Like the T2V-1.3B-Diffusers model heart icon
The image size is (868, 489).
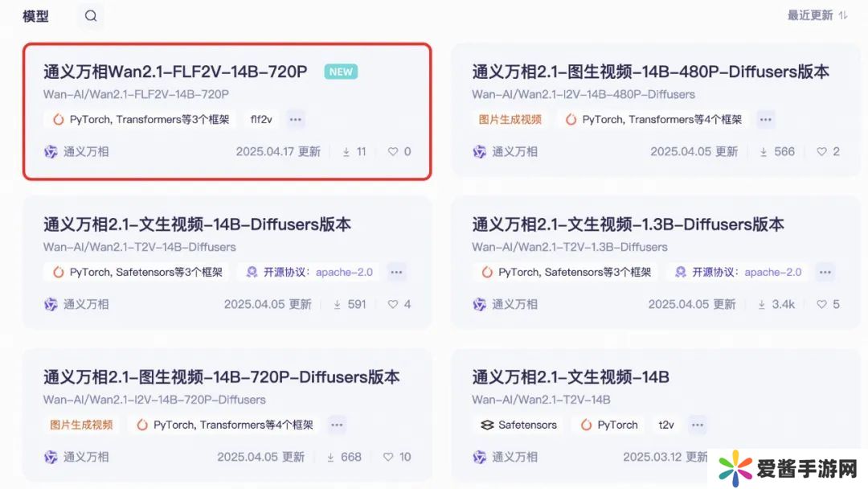(x=821, y=304)
